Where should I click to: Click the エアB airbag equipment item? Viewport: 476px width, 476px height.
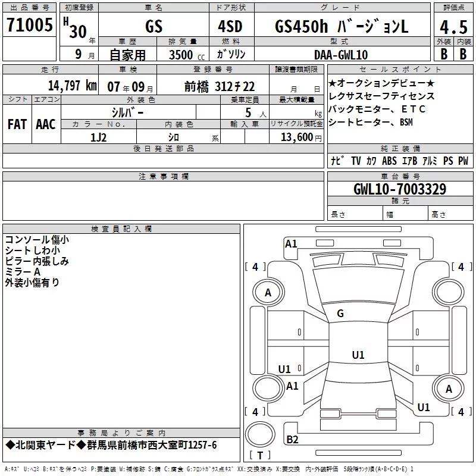[x=409, y=161]
